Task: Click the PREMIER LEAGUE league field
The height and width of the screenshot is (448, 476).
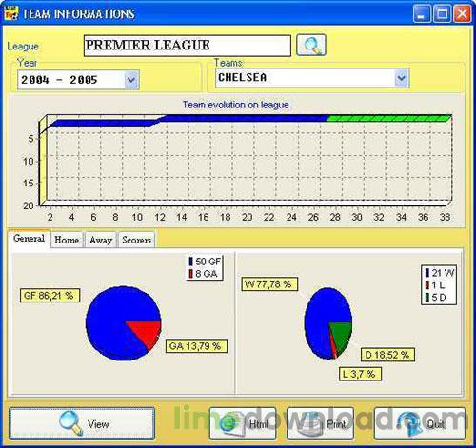Action: (x=188, y=46)
